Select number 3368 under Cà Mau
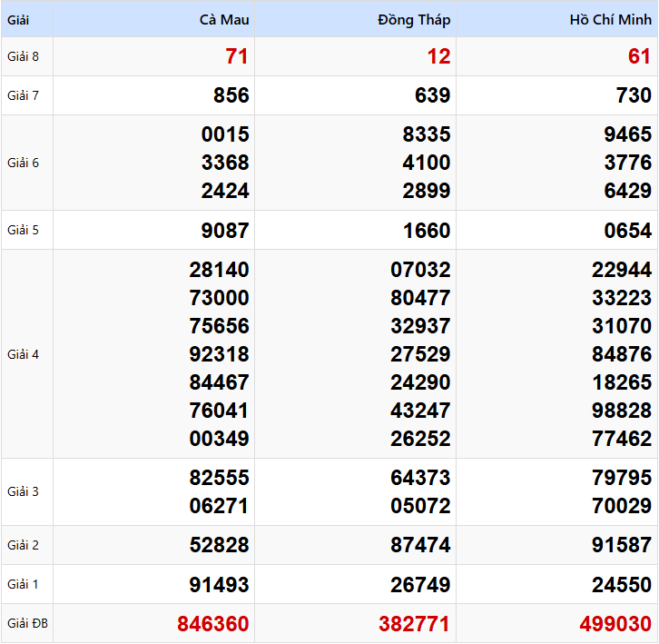The image size is (659, 644). pyautogui.click(x=225, y=163)
